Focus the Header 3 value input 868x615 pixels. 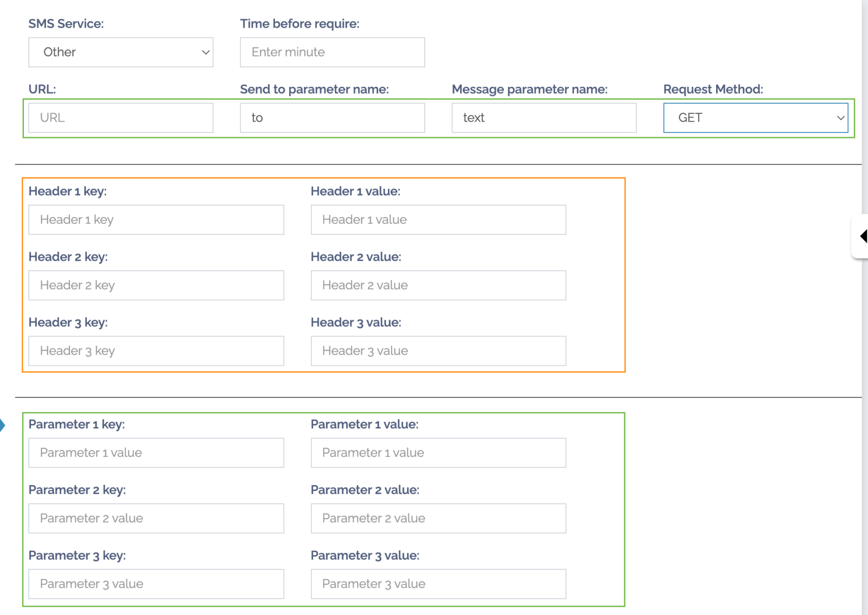pyautogui.click(x=438, y=351)
